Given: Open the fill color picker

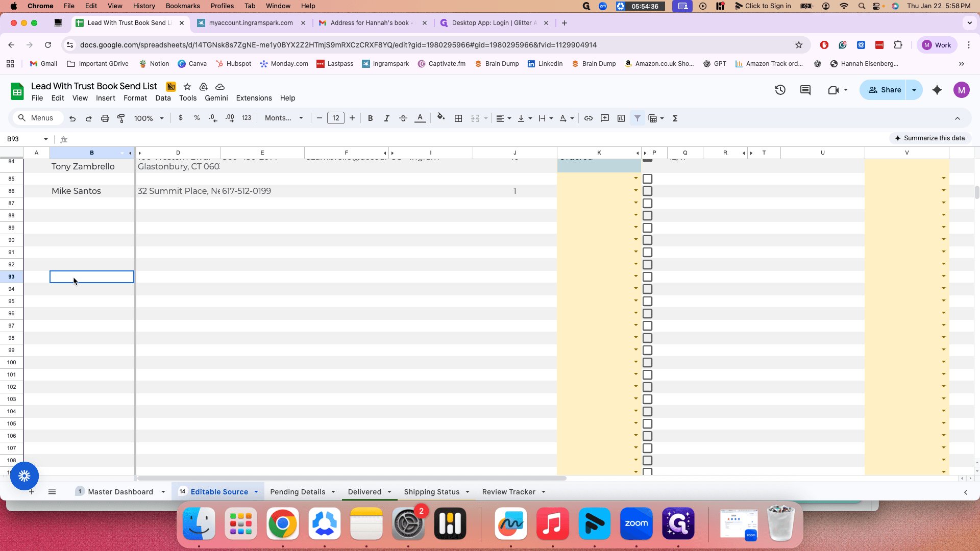Looking at the screenshot, I should 441,118.
